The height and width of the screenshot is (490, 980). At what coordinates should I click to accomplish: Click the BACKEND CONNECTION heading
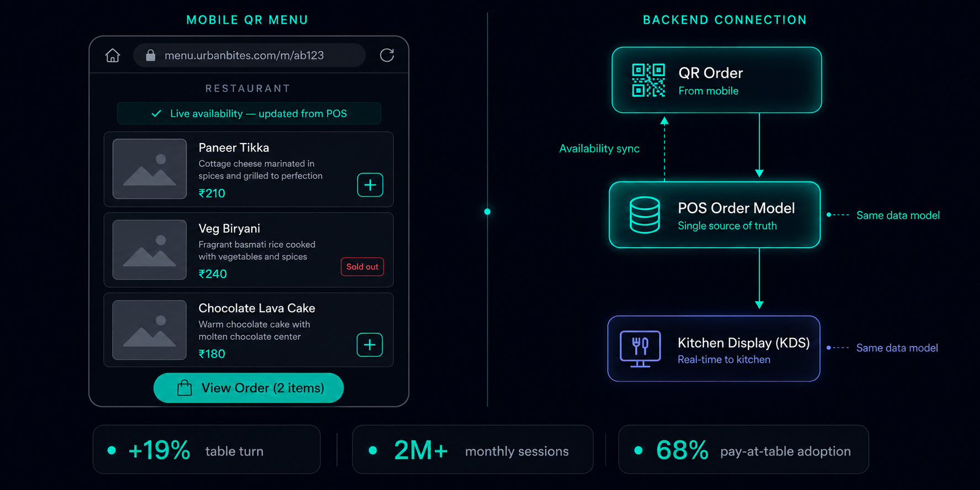click(725, 20)
